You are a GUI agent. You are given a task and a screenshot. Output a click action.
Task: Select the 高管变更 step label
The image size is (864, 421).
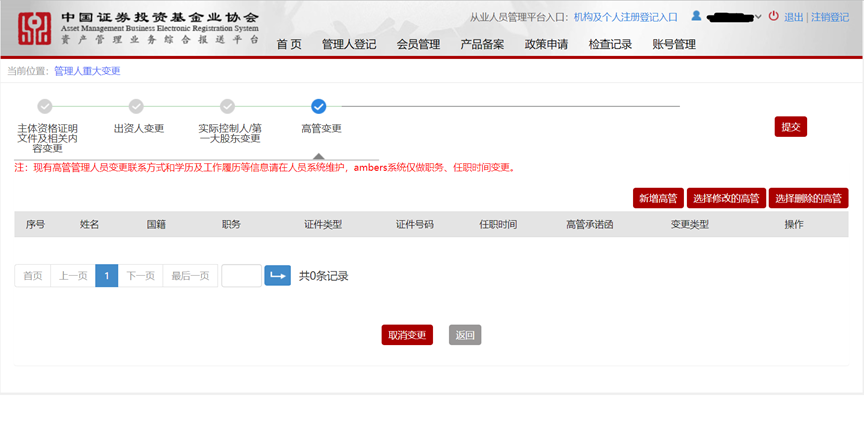pos(321,128)
